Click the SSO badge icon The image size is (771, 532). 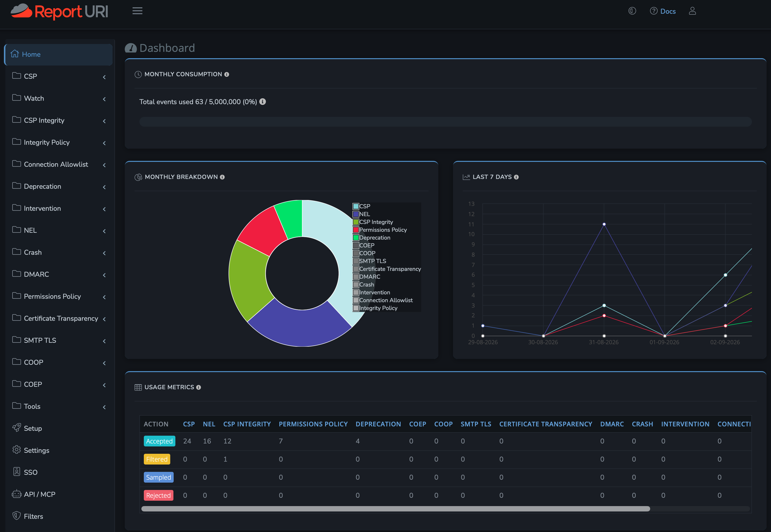pos(16,472)
